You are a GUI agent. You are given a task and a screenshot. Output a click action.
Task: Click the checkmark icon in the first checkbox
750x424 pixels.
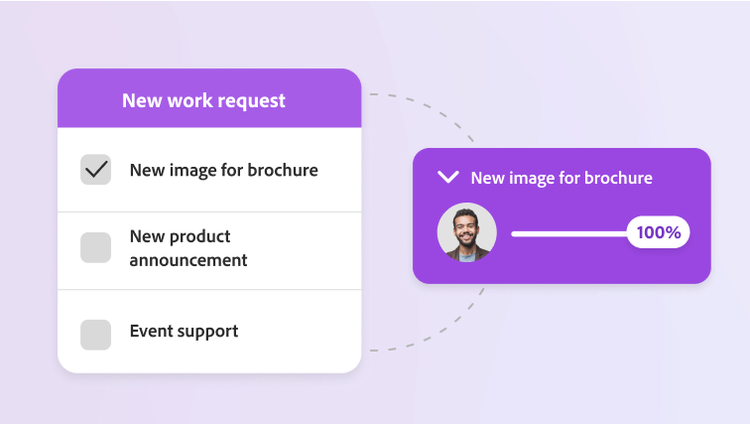[x=97, y=170]
